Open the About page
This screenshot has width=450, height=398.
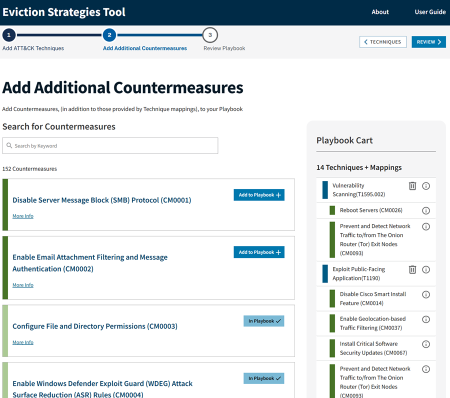(380, 12)
